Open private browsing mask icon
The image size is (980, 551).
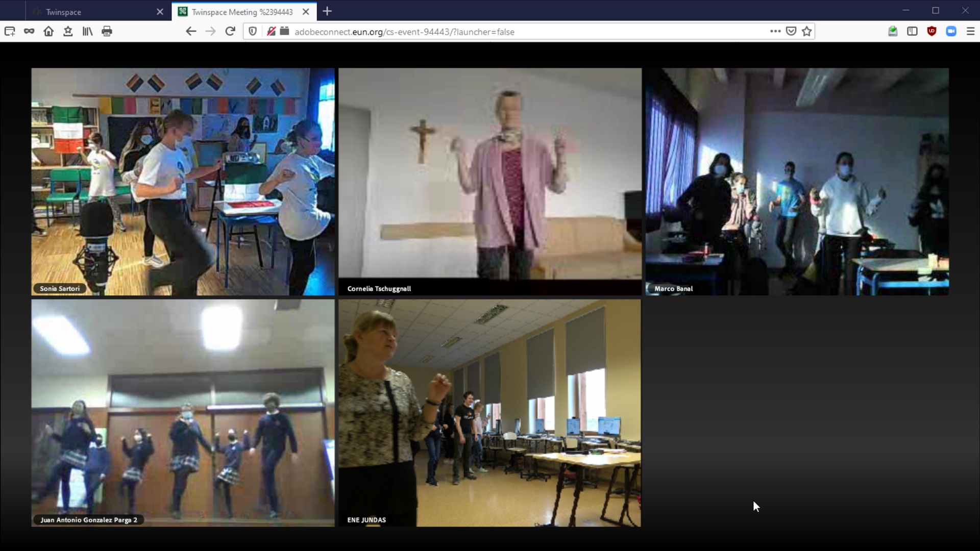tap(29, 32)
